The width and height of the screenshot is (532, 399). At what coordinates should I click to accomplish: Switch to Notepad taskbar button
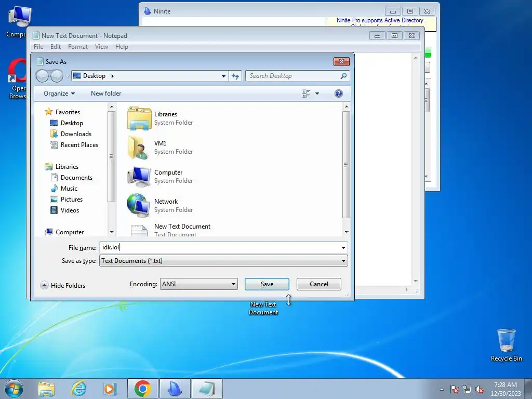tap(207, 389)
